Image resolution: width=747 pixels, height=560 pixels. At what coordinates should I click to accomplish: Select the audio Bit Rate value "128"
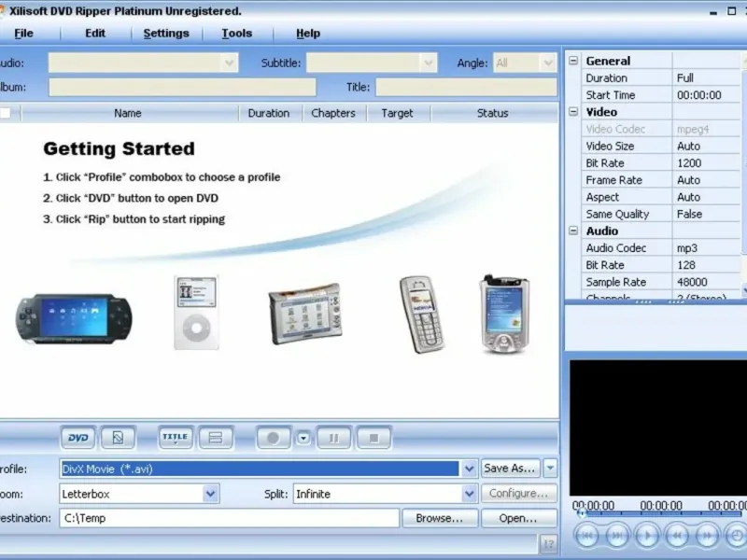707,265
